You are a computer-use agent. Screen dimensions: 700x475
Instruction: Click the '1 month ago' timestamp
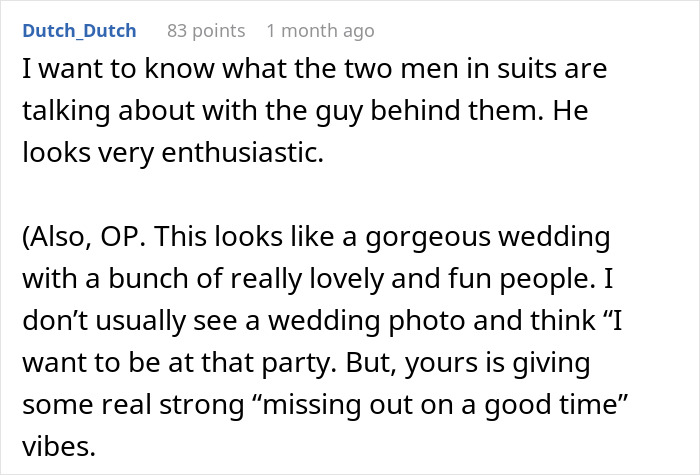coord(320,31)
